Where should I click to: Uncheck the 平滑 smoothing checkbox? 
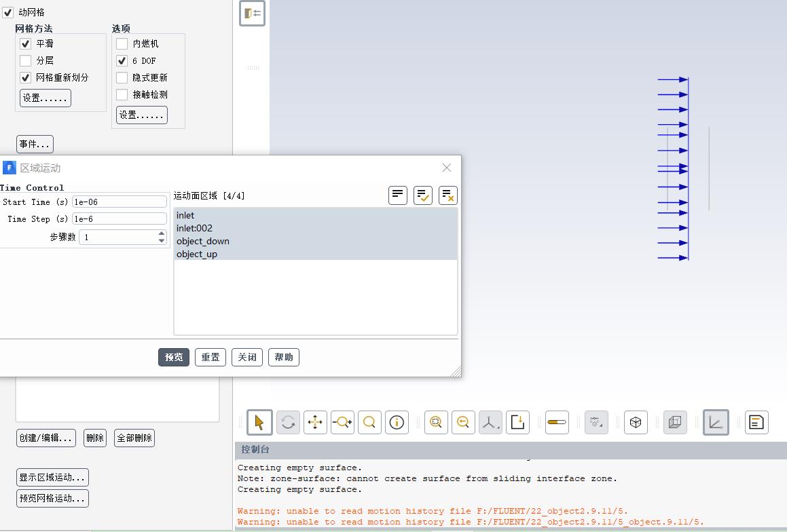tap(26, 43)
